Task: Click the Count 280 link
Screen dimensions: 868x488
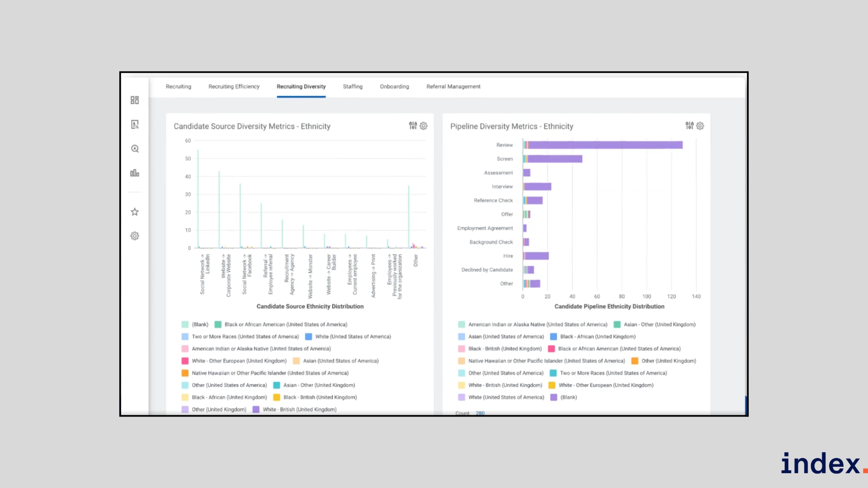Action: pos(480,413)
